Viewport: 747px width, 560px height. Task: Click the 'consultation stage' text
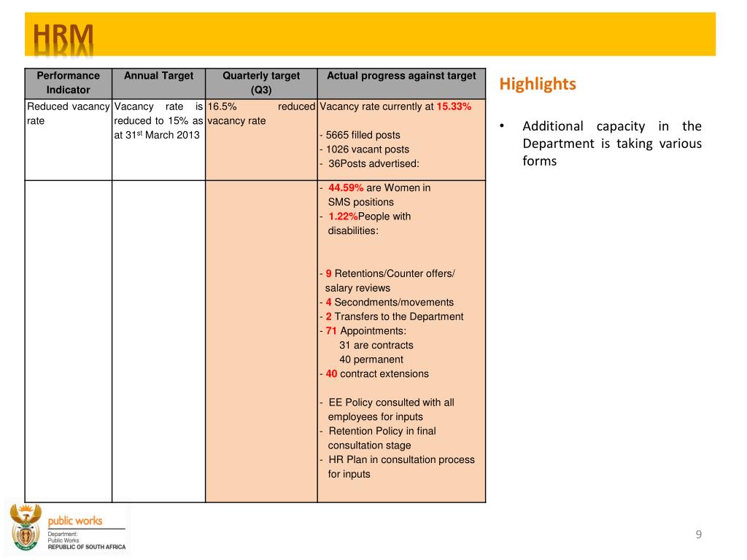pyautogui.click(x=369, y=446)
